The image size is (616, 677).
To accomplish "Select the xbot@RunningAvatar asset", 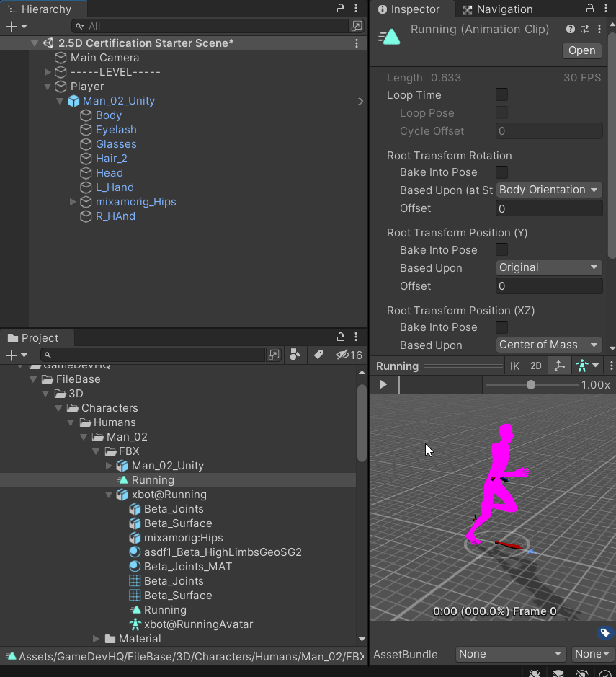I will (198, 624).
